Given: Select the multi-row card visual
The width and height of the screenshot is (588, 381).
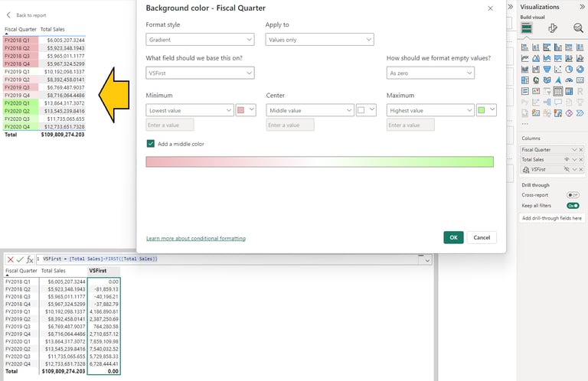Looking at the screenshot, I should coord(525,91).
